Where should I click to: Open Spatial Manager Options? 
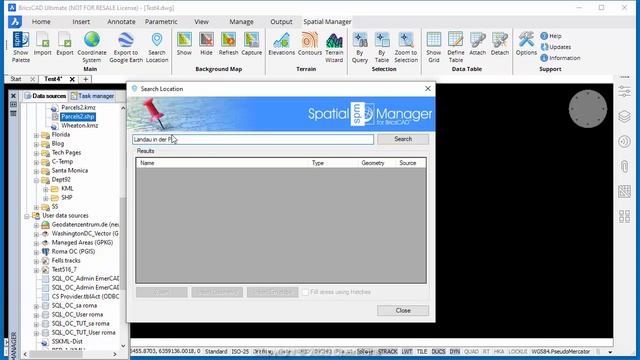pos(526,44)
